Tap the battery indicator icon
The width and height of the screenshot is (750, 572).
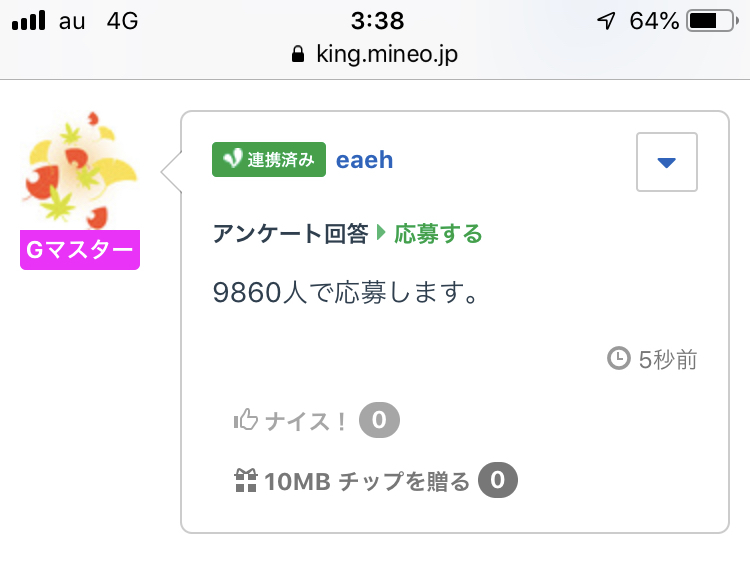click(x=712, y=20)
